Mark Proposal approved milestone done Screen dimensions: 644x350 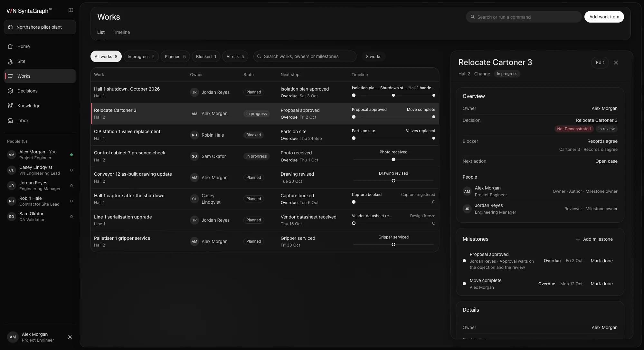[x=601, y=261]
